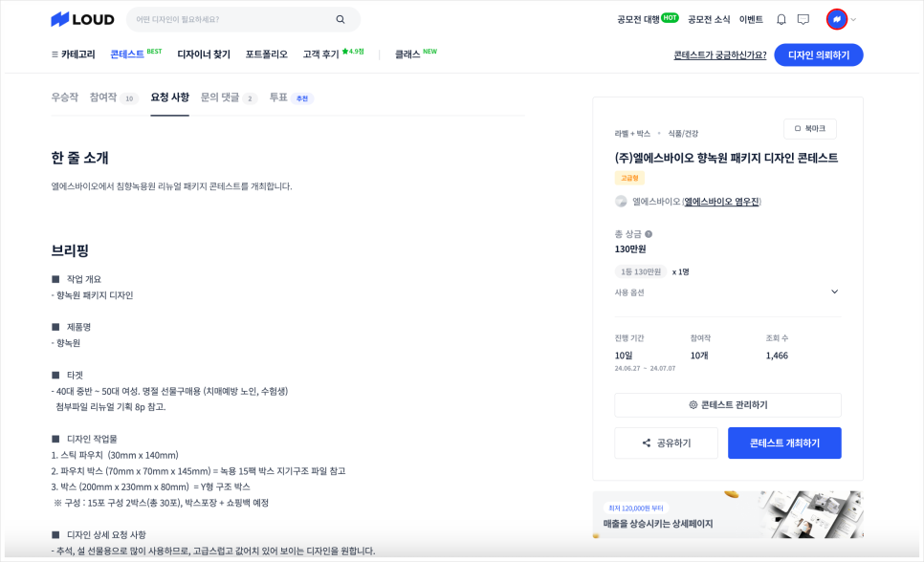
Task: Click 콘테스트 관리하기 button
Action: coord(728,404)
